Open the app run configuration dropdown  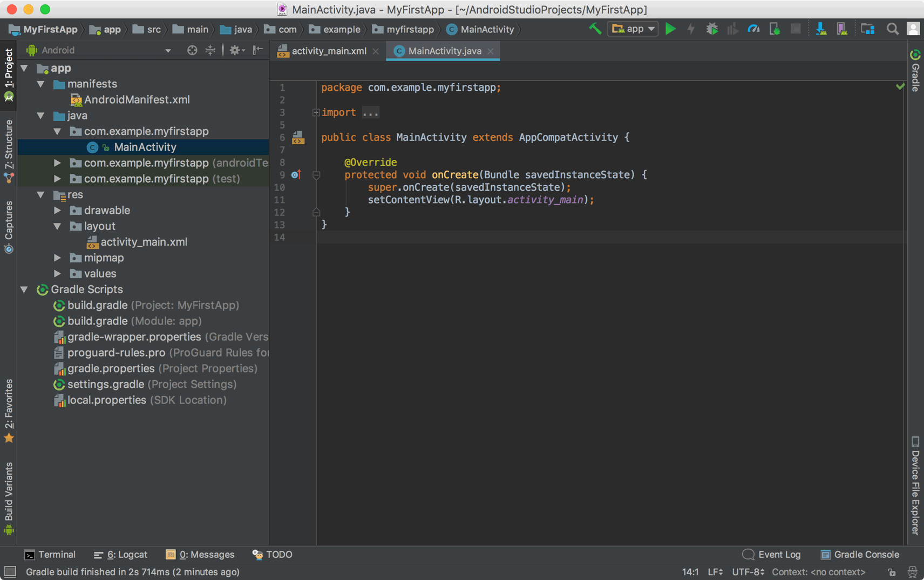[633, 29]
